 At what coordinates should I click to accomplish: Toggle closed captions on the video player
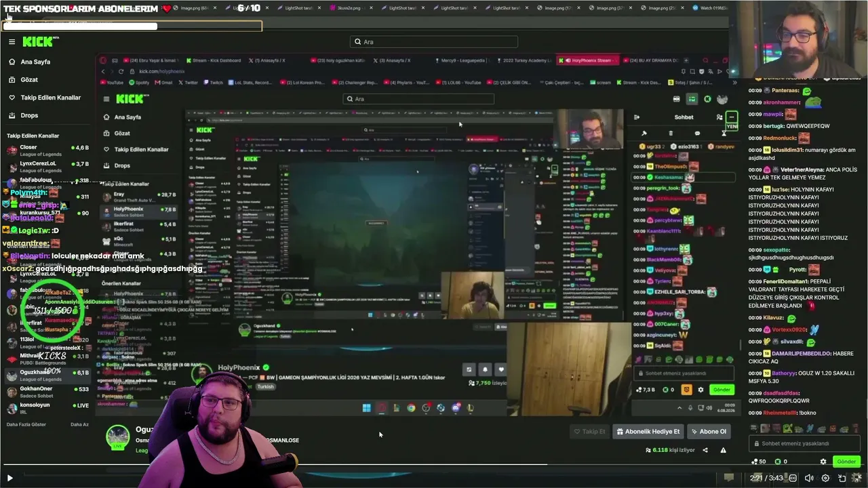click(791, 478)
